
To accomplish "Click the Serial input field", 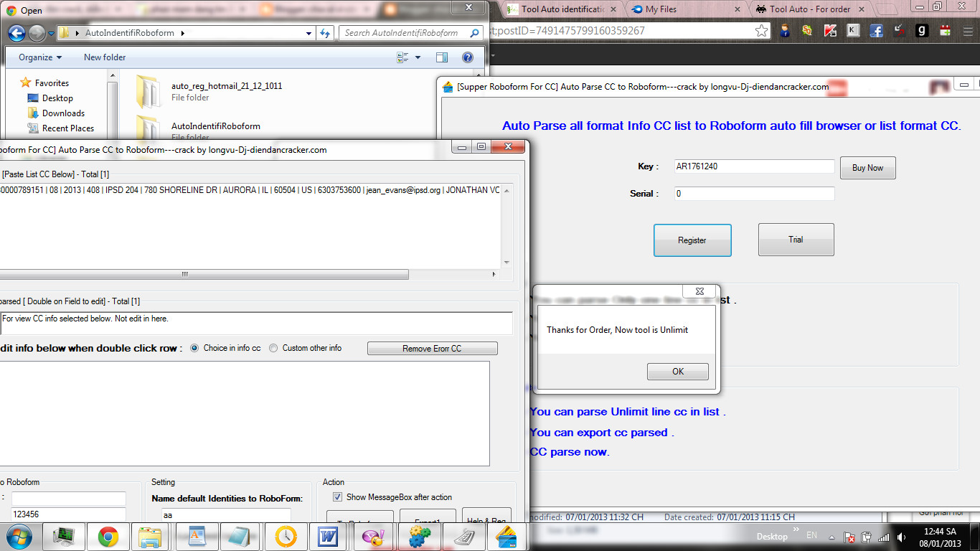I will point(754,194).
